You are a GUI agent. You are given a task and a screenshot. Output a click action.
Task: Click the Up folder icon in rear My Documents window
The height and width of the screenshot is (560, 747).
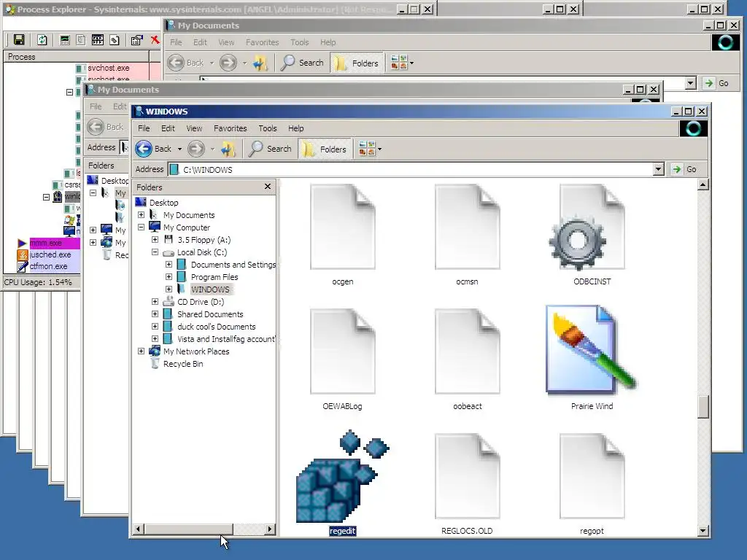tap(260, 63)
